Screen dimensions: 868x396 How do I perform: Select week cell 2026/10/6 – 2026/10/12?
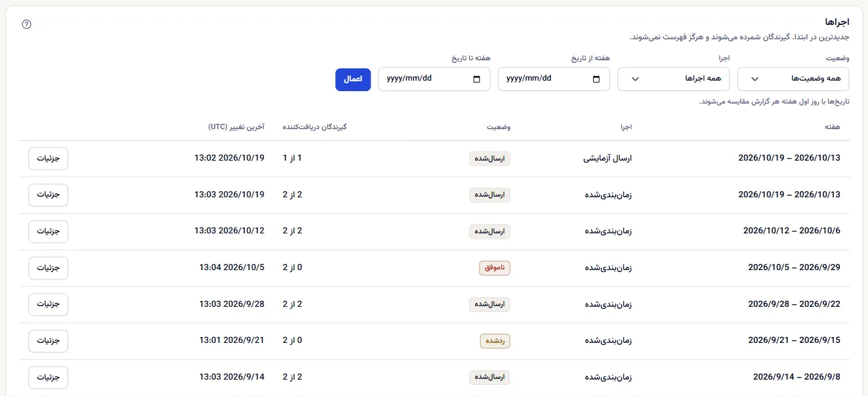pyautogui.click(x=791, y=231)
